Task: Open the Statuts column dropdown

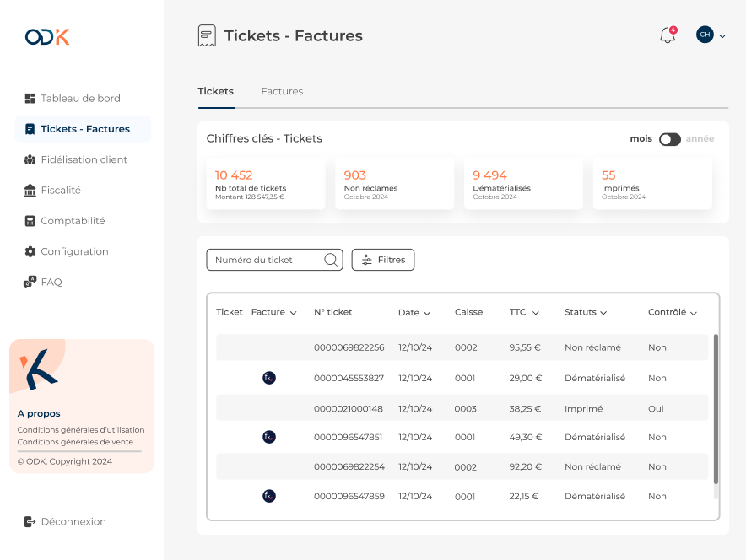Action: [603, 313]
